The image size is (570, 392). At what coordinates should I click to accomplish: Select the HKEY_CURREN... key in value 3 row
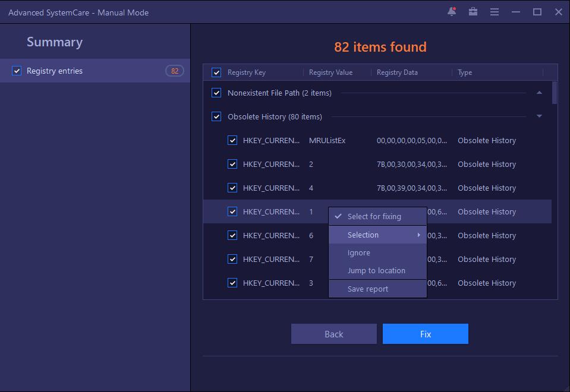271,283
